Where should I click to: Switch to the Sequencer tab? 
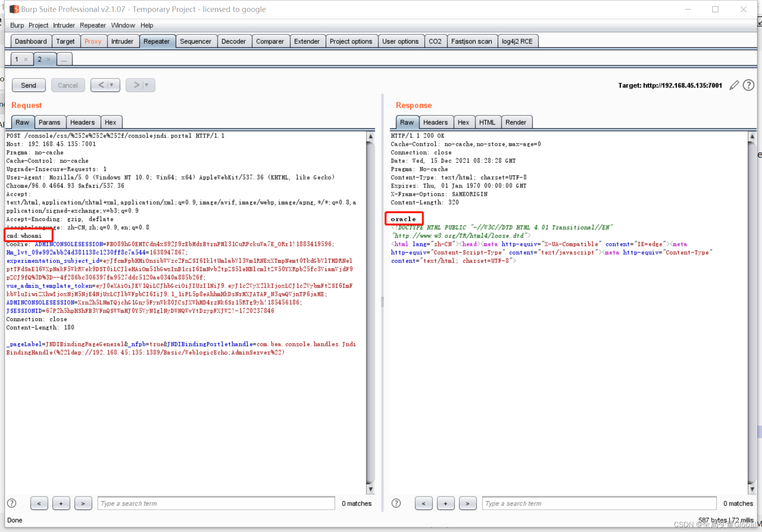(196, 41)
